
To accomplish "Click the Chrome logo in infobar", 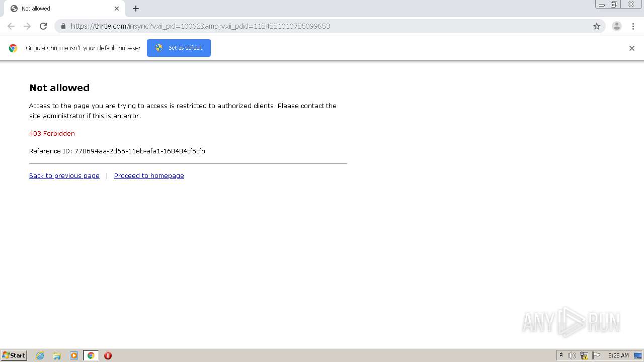I will [x=13, y=48].
